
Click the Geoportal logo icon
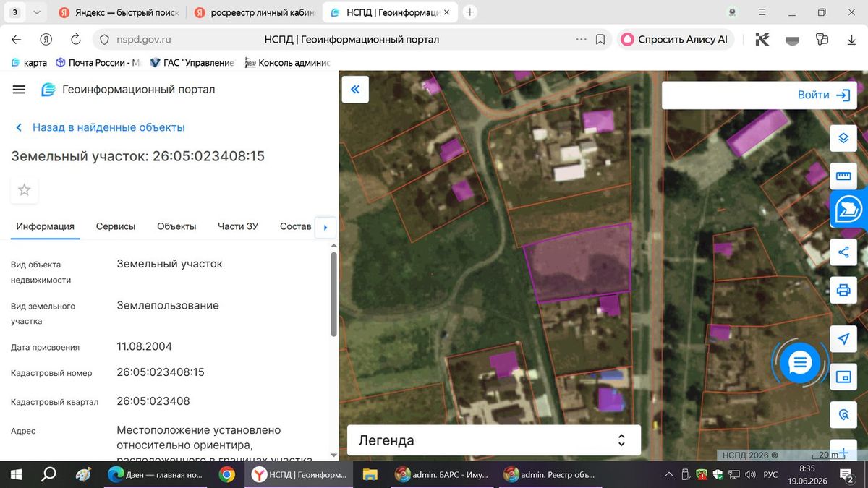48,90
